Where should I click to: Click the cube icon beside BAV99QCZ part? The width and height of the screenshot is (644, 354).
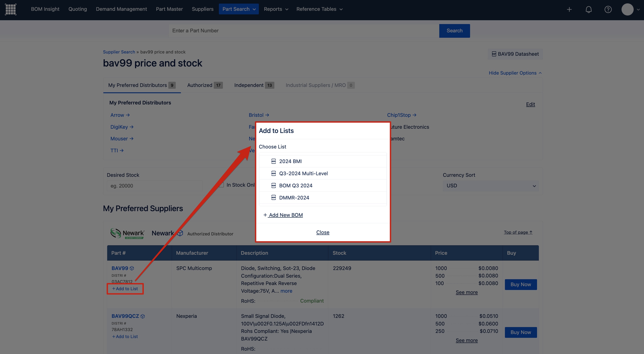143,316
